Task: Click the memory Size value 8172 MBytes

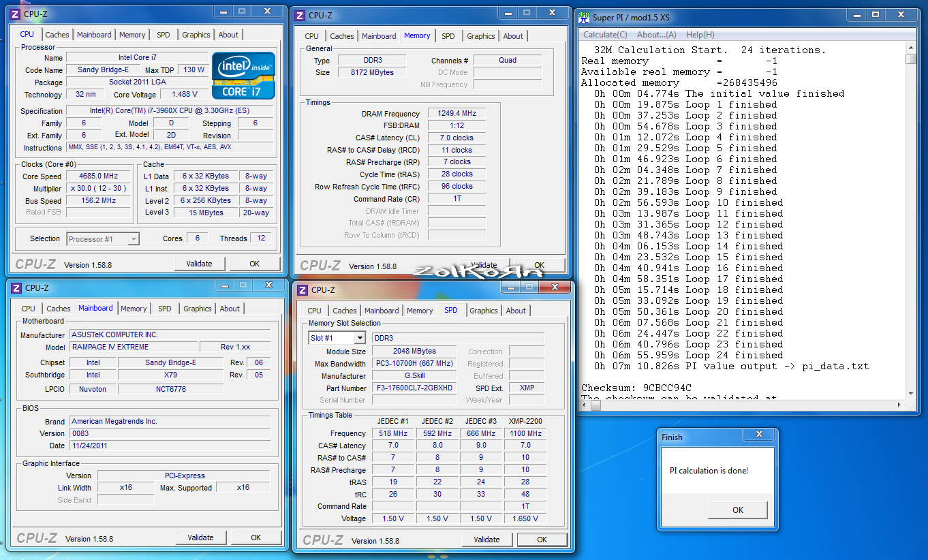Action: (372, 72)
